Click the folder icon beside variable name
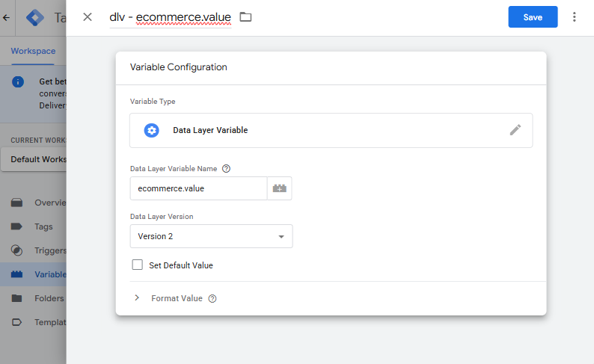The image size is (594, 364). tap(245, 17)
